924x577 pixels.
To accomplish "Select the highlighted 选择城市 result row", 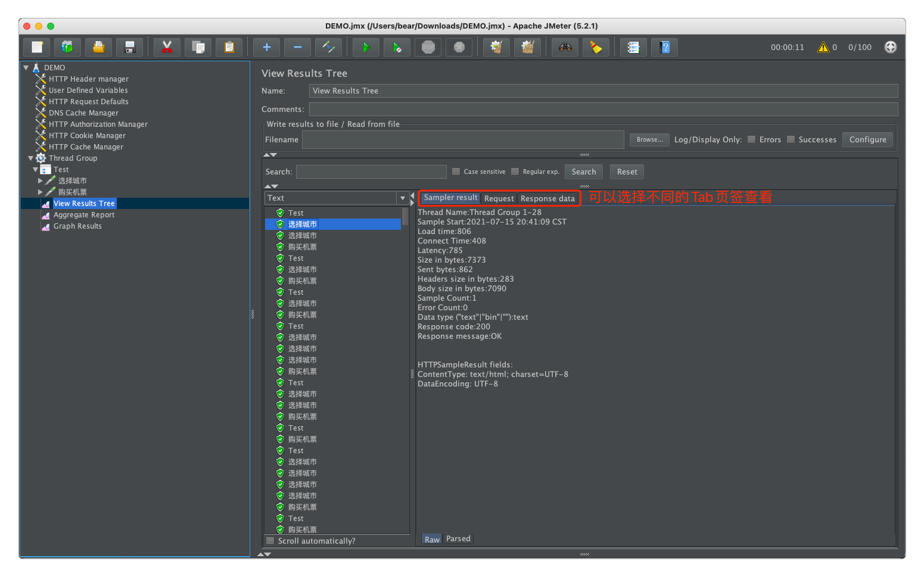I will pyautogui.click(x=333, y=224).
